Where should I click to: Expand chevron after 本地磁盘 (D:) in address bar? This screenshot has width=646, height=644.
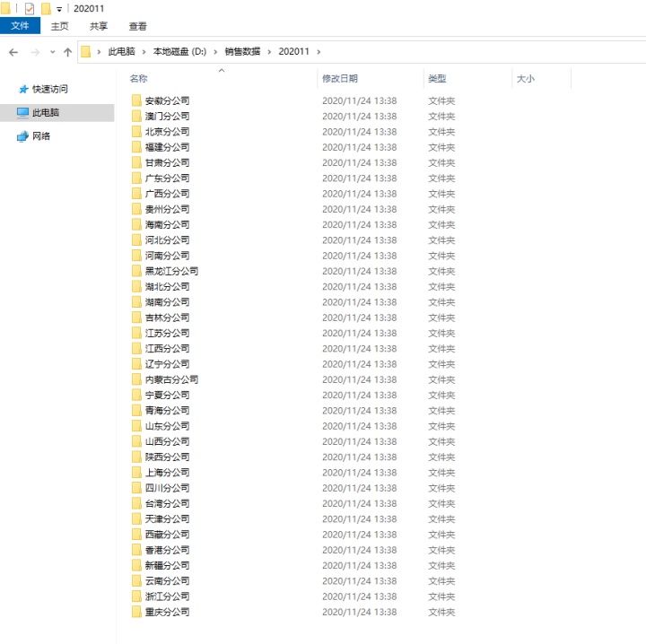(215, 52)
